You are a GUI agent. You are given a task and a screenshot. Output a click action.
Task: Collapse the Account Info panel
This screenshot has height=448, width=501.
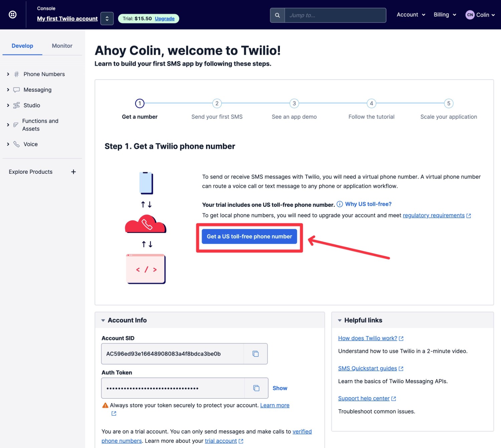[103, 320]
